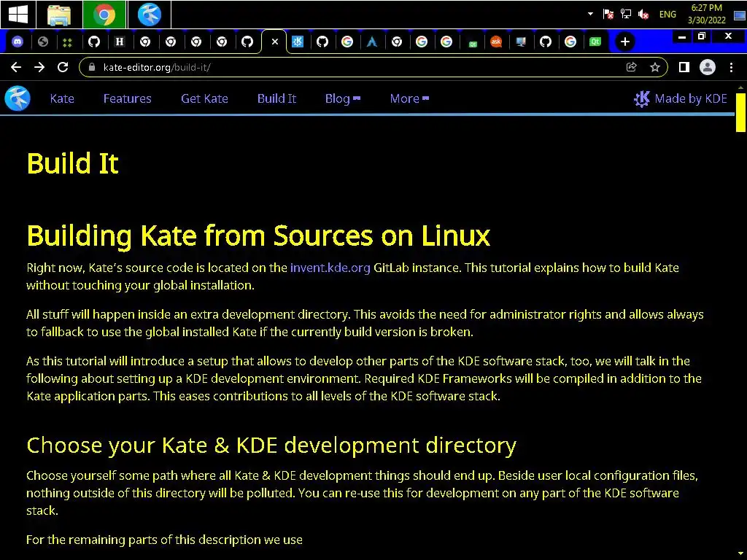Show hidden system tray icons
The width and height of the screenshot is (747, 560).
590,14
